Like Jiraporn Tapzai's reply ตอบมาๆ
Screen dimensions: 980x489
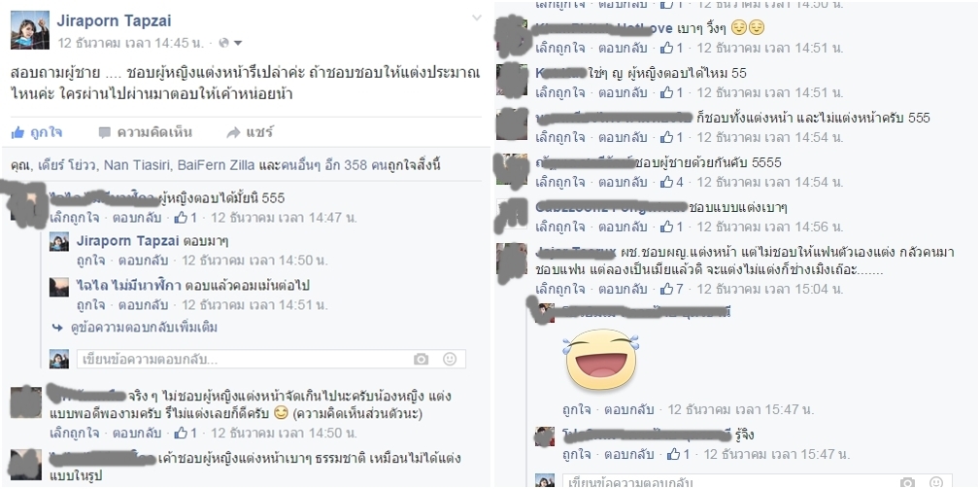[90, 261]
